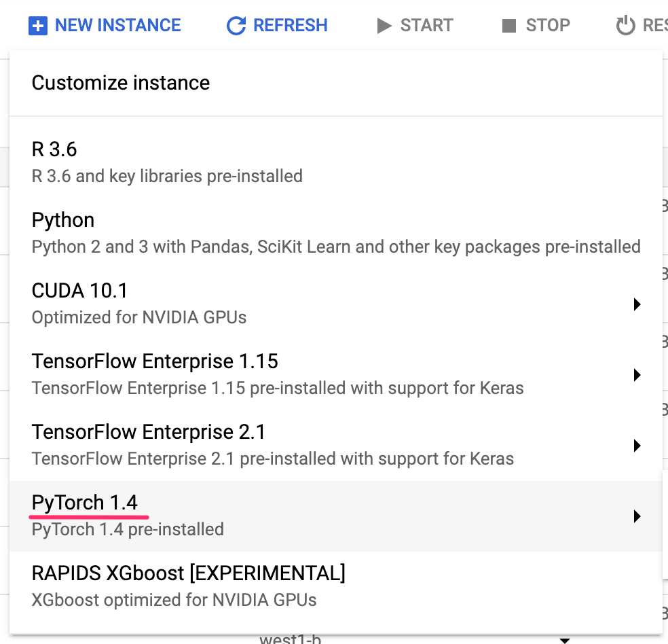Click the STOP button label
Screen dimensions: 668x644
tap(549, 26)
